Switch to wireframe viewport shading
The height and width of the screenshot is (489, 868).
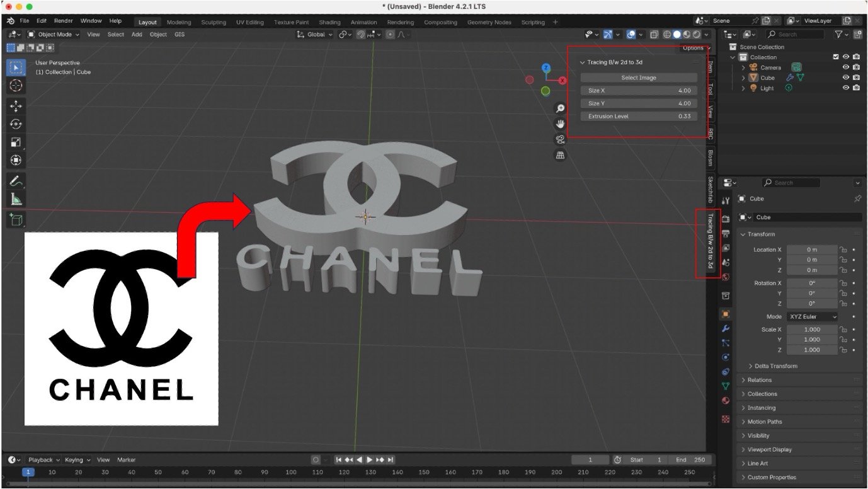tap(668, 35)
